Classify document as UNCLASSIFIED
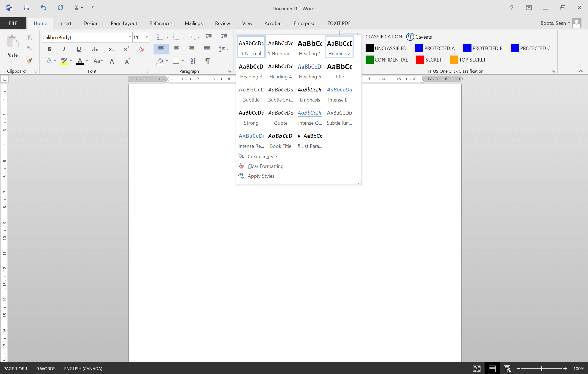This screenshot has height=374, width=588. click(386, 48)
